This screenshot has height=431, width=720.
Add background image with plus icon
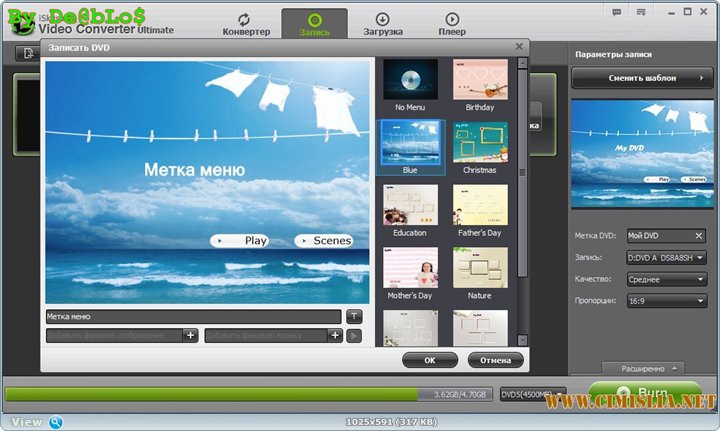190,335
